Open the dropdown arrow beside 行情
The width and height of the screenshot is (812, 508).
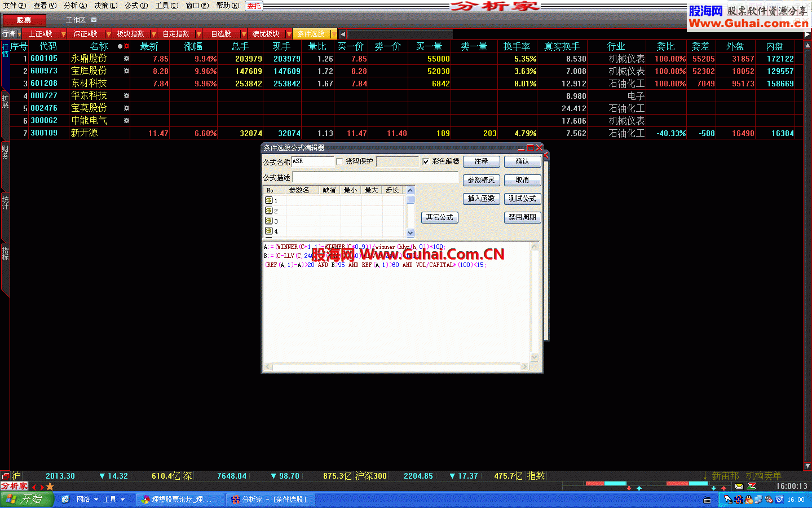[19, 34]
